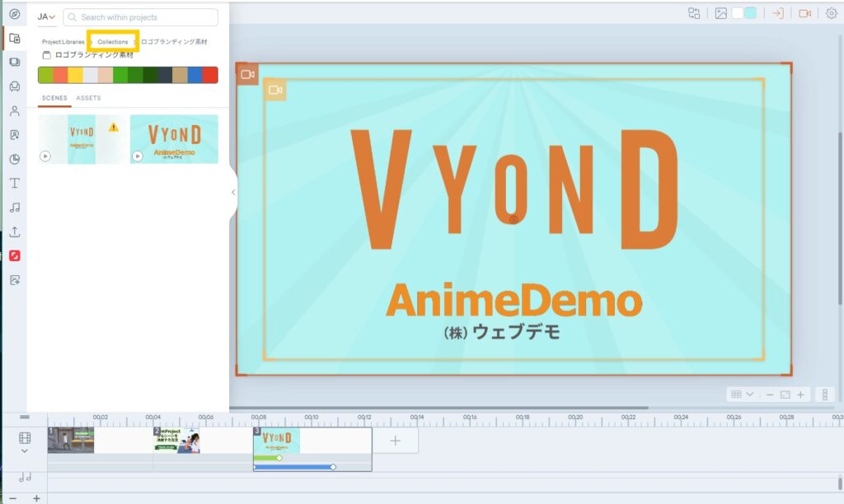Click the collection folder icon beside ロゴブランディング素材
This screenshot has width=844, height=504.
(x=47, y=55)
